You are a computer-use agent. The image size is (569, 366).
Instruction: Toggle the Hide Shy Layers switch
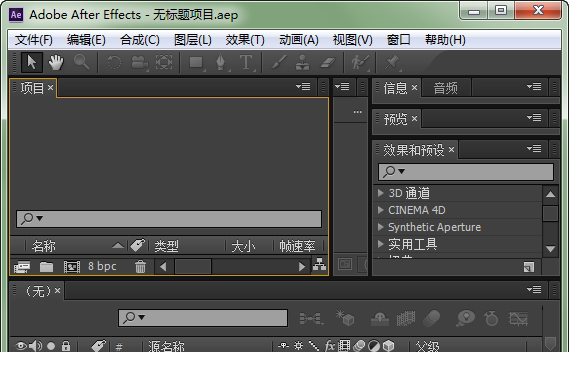[379, 318]
